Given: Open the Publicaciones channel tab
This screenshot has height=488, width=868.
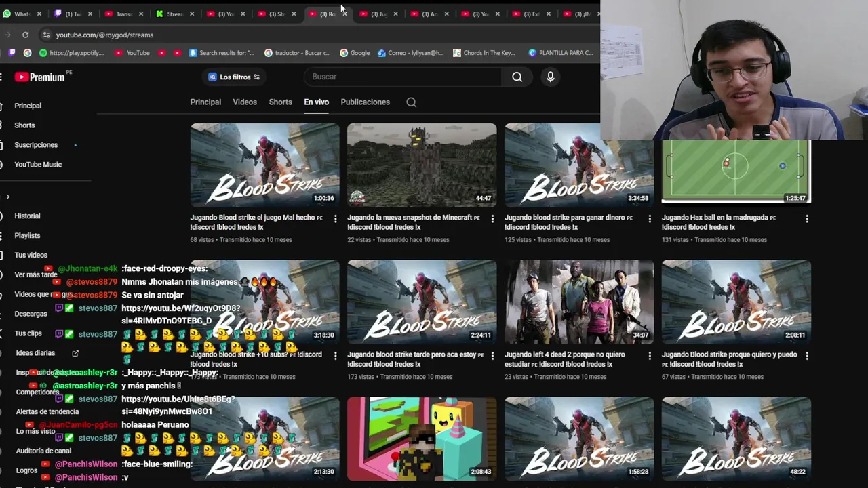Looking at the screenshot, I should [x=365, y=102].
